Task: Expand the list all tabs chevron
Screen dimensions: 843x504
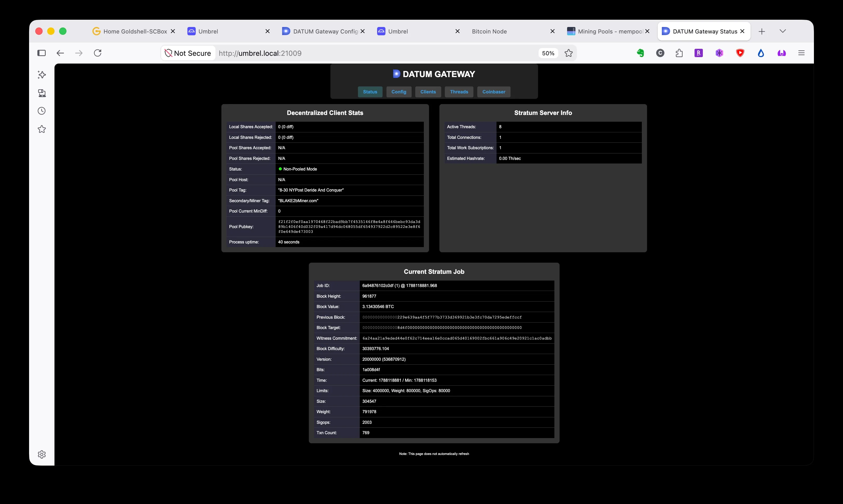Action: click(783, 31)
